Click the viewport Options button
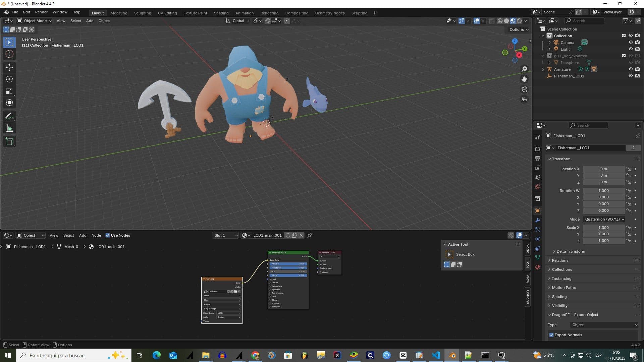The image size is (644, 362). click(x=519, y=29)
